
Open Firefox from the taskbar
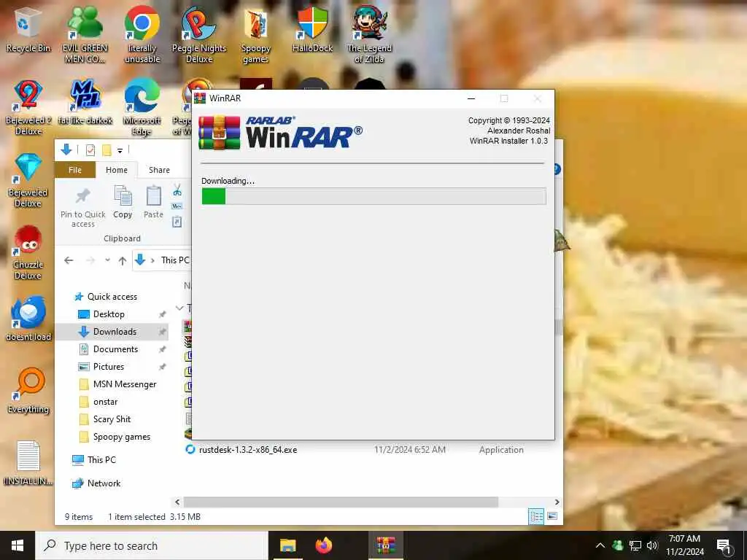coord(324,545)
